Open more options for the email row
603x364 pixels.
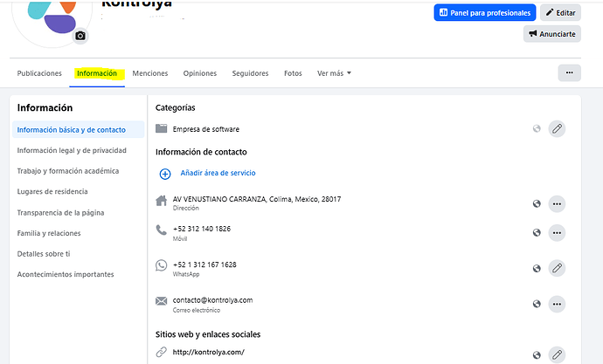557,304
